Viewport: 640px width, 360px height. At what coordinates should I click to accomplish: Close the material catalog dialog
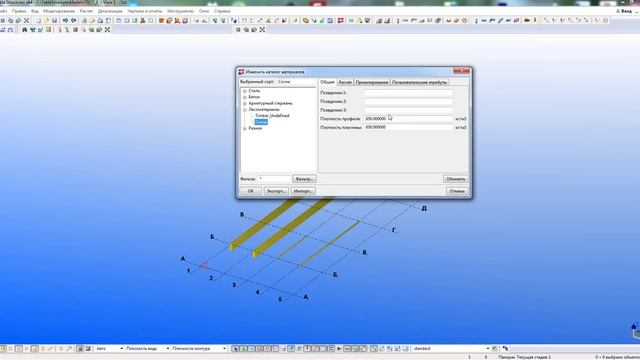[x=462, y=71]
